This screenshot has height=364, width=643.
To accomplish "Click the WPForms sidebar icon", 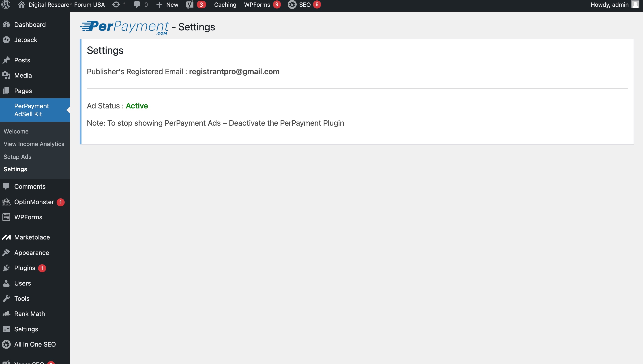I will pos(6,217).
